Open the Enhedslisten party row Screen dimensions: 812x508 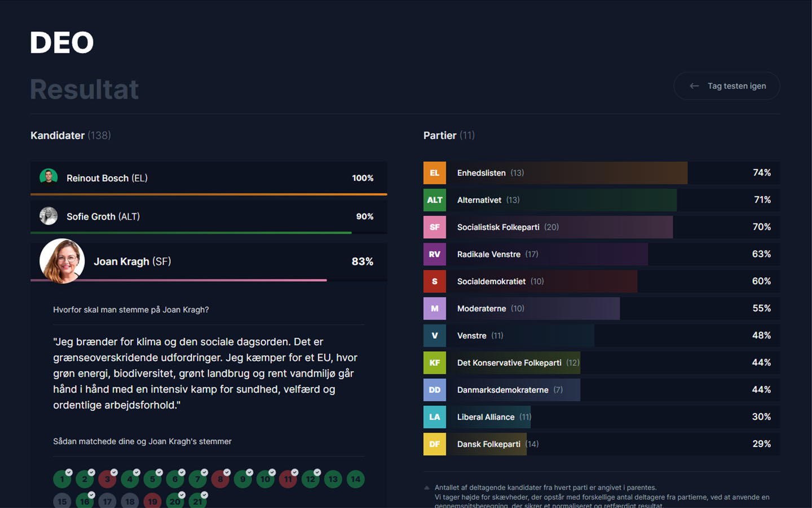(602, 173)
